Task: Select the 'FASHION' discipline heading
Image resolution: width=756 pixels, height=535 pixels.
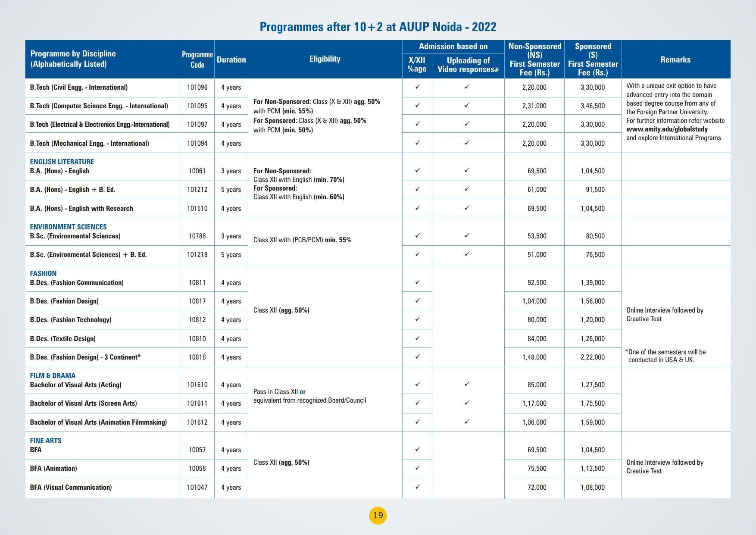Action: tap(43, 273)
